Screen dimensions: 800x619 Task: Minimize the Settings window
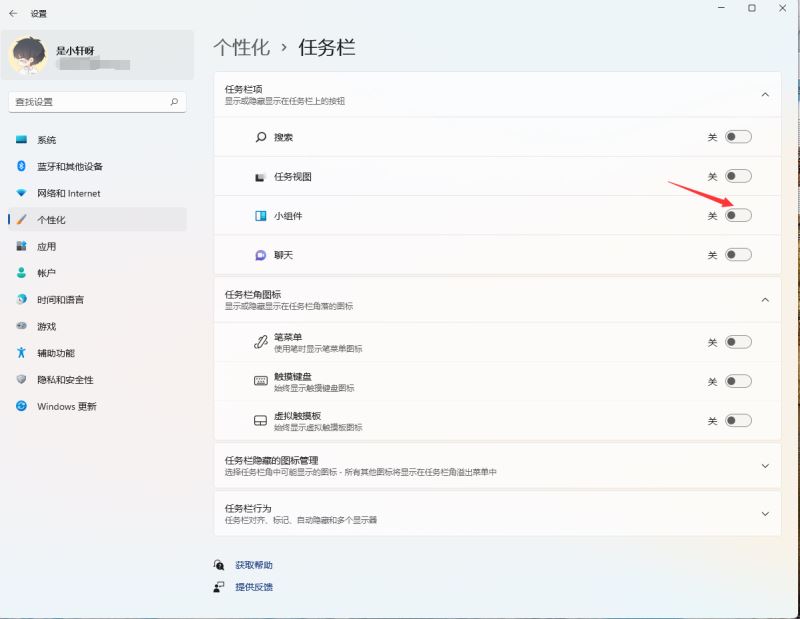pyautogui.click(x=721, y=8)
